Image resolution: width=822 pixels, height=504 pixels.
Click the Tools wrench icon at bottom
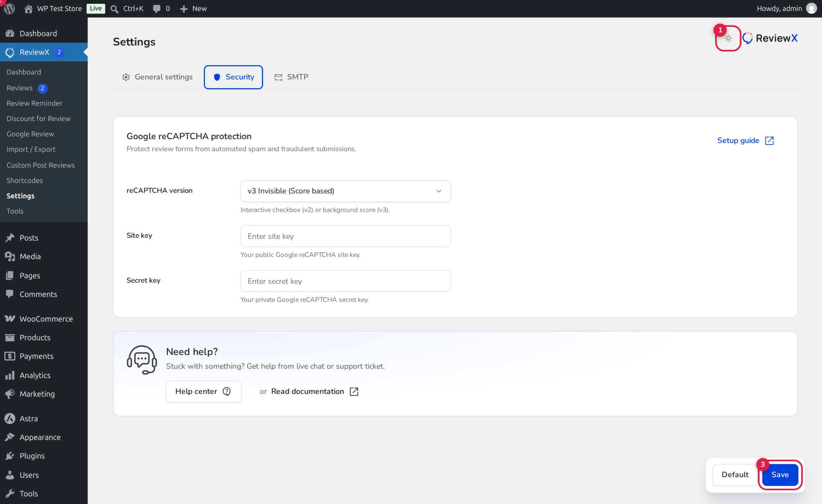[10, 493]
